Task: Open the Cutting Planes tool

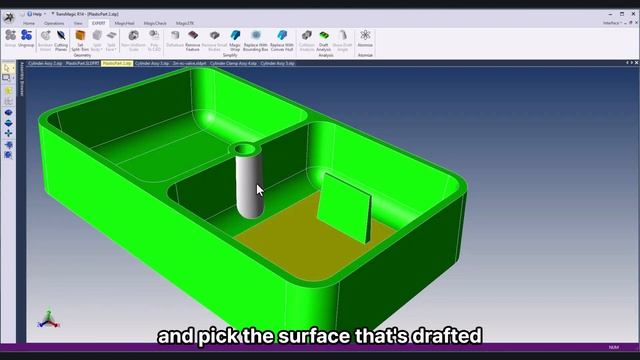Action: coord(61,41)
